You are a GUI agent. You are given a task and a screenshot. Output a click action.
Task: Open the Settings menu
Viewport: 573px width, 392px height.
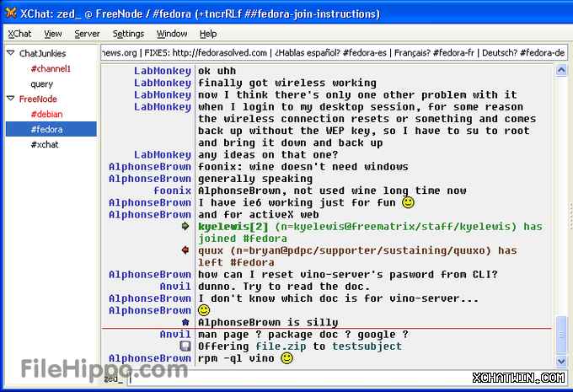128,34
